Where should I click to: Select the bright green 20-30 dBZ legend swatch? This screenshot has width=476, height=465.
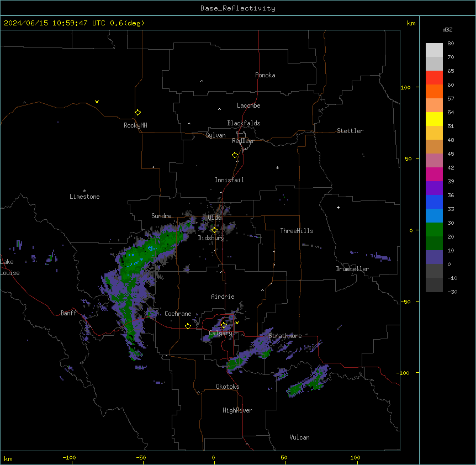(434, 230)
